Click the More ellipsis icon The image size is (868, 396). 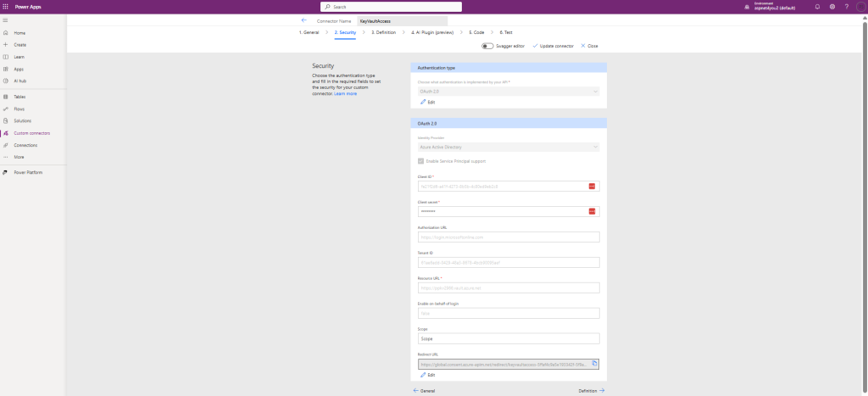(6, 157)
